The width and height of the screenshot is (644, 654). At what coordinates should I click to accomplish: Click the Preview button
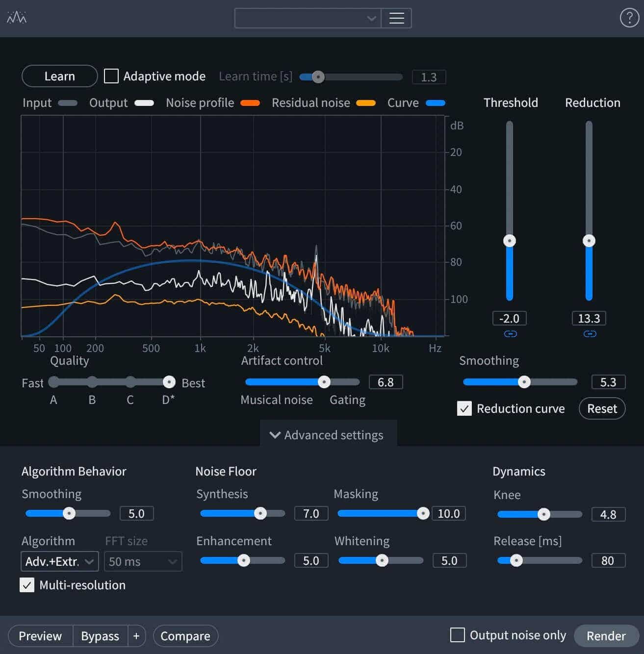click(41, 636)
